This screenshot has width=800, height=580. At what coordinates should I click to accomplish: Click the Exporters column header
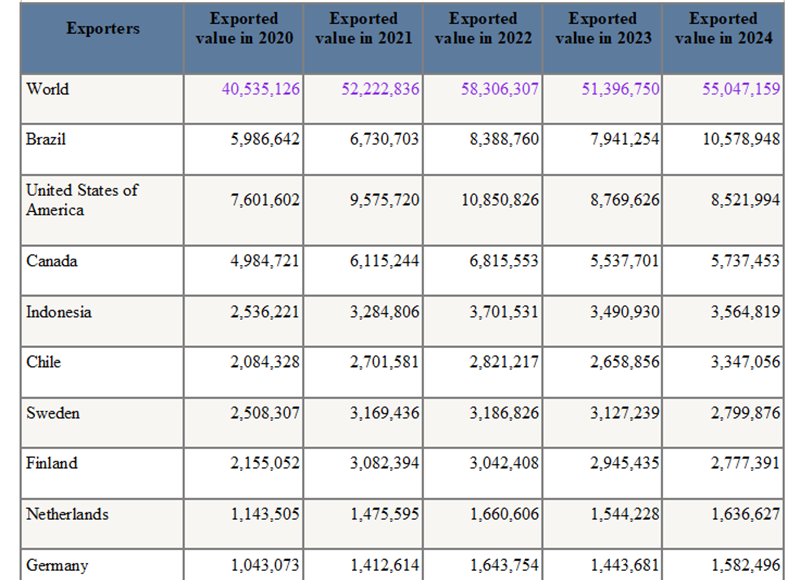[103, 28]
